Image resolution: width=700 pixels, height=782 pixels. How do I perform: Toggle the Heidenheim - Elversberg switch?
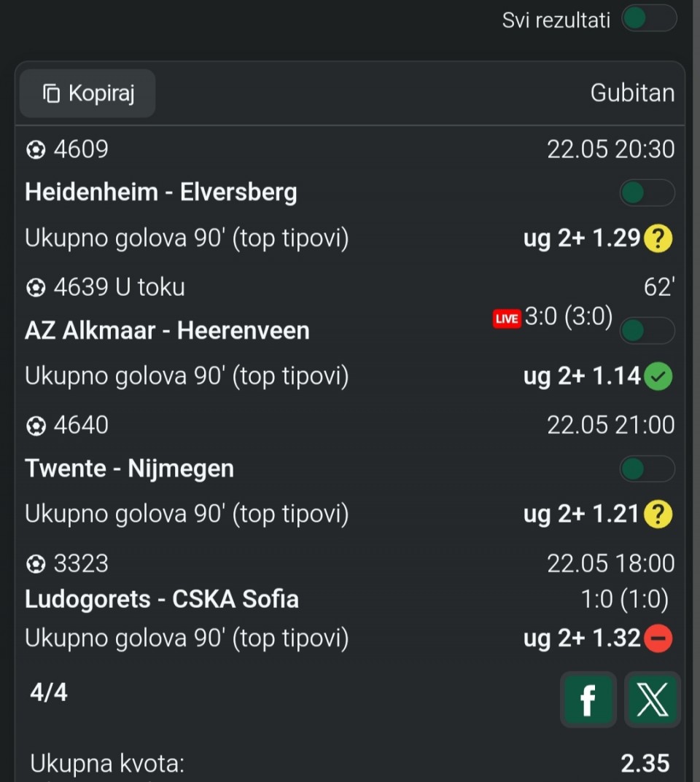tap(647, 193)
